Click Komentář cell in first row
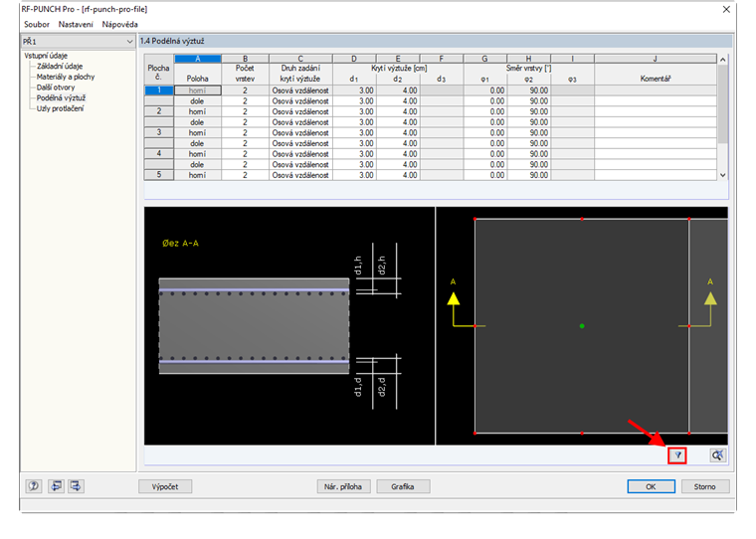Image resolution: width=756 pixels, height=539 pixels. [x=656, y=90]
